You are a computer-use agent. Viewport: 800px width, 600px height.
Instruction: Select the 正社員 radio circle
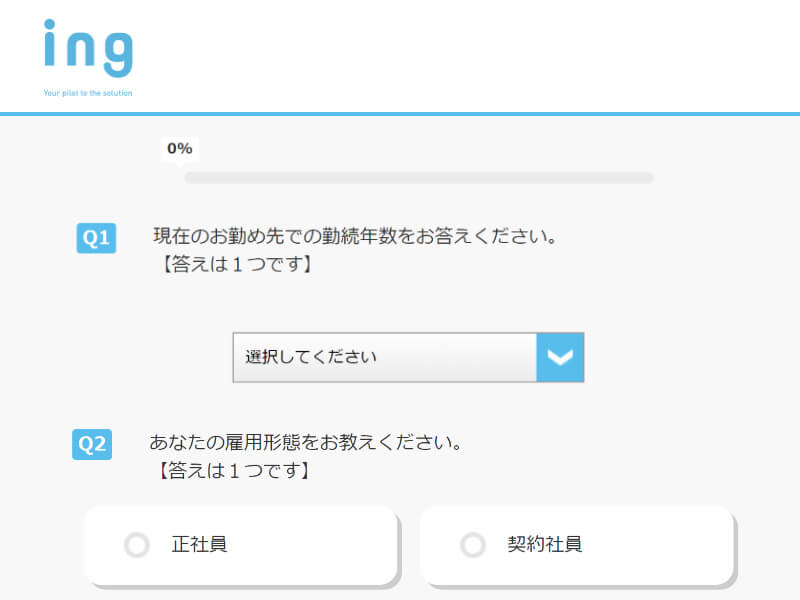click(137, 544)
